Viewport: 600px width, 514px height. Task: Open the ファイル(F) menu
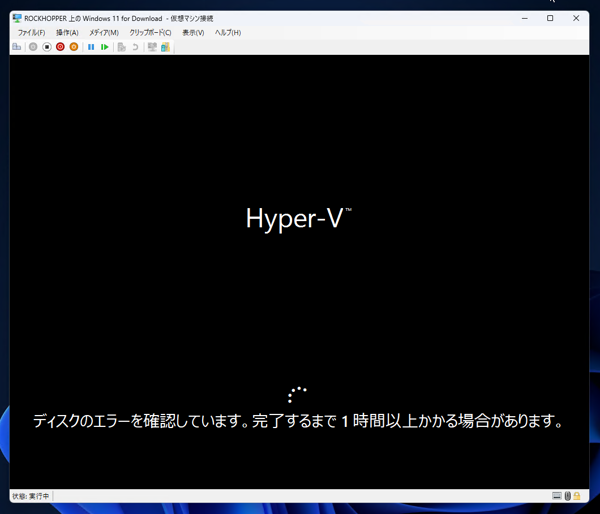pyautogui.click(x=31, y=33)
